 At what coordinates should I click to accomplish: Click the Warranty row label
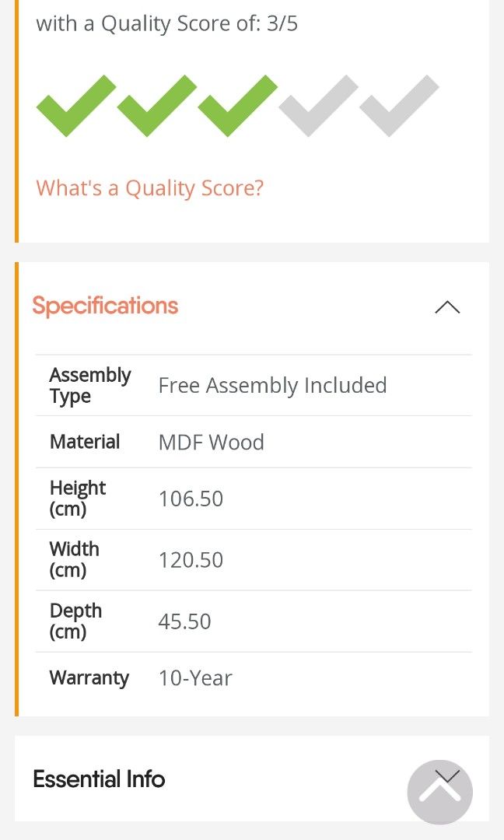coord(89,678)
